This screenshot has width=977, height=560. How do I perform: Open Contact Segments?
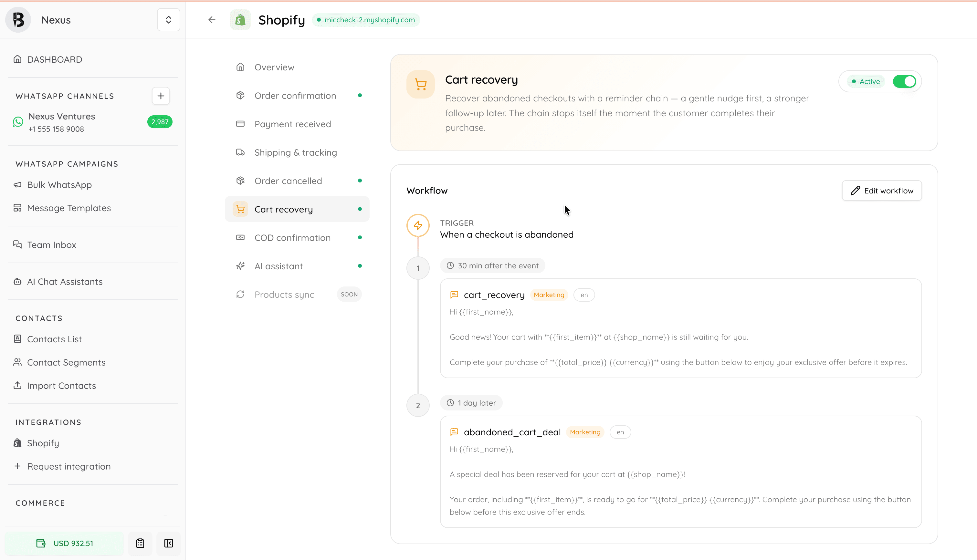pyautogui.click(x=66, y=362)
